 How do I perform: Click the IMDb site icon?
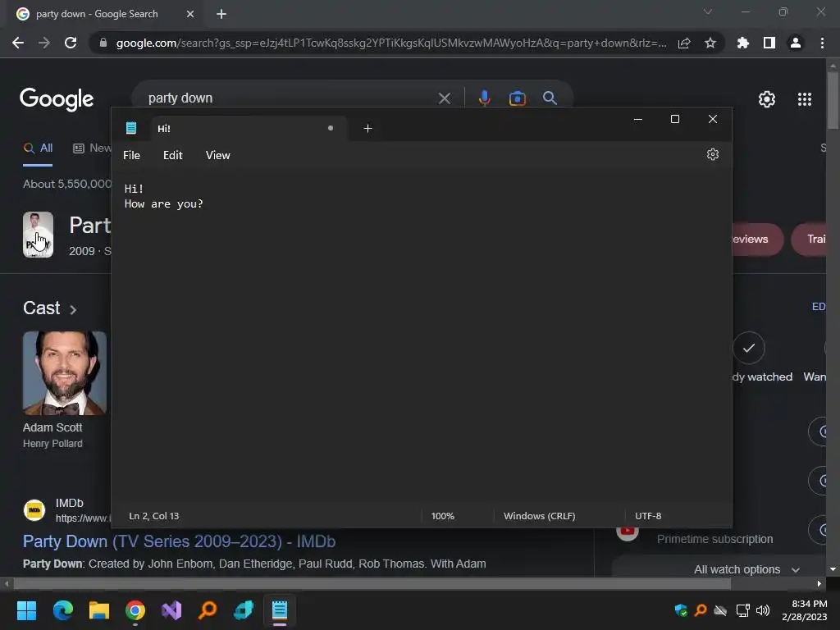(x=34, y=510)
